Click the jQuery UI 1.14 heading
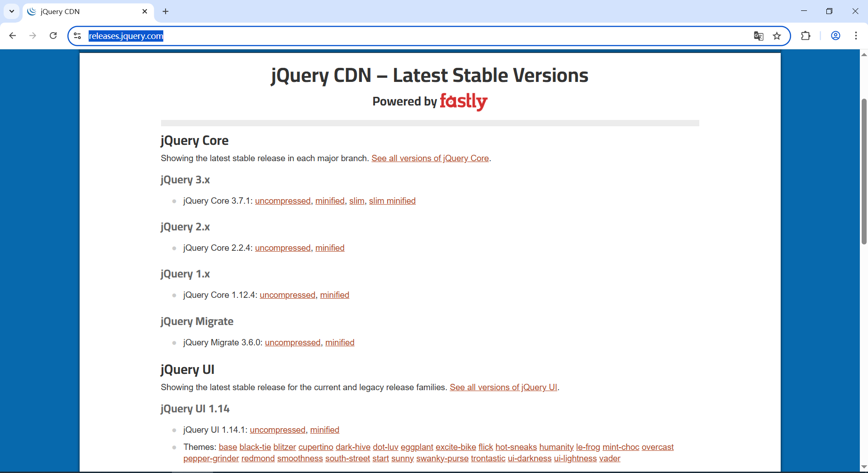Image resolution: width=868 pixels, height=473 pixels. [195, 409]
